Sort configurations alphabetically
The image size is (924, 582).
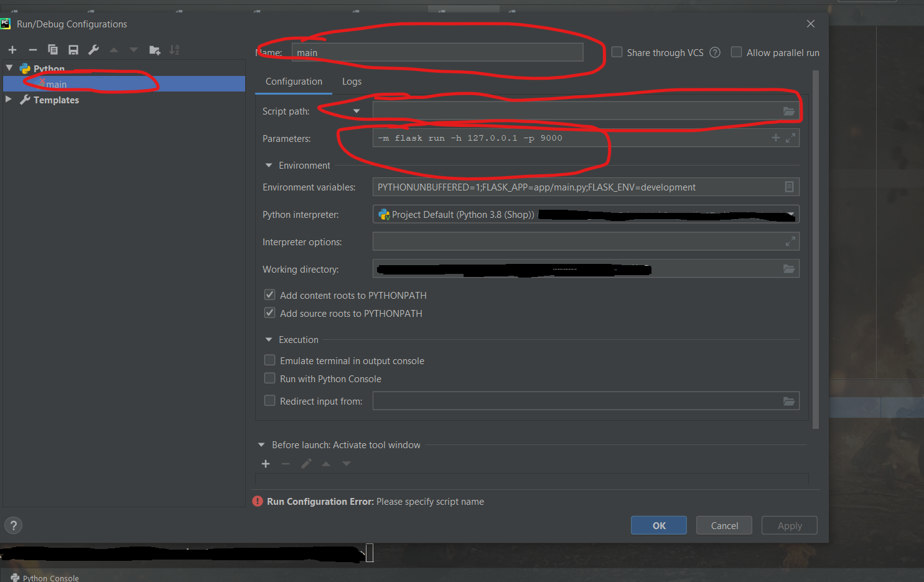pos(175,50)
